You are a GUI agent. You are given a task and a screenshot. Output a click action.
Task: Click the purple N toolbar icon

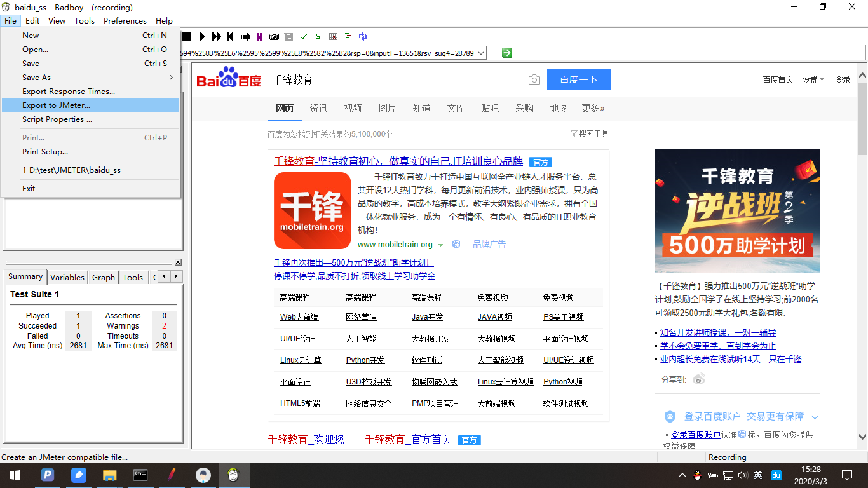[259, 36]
